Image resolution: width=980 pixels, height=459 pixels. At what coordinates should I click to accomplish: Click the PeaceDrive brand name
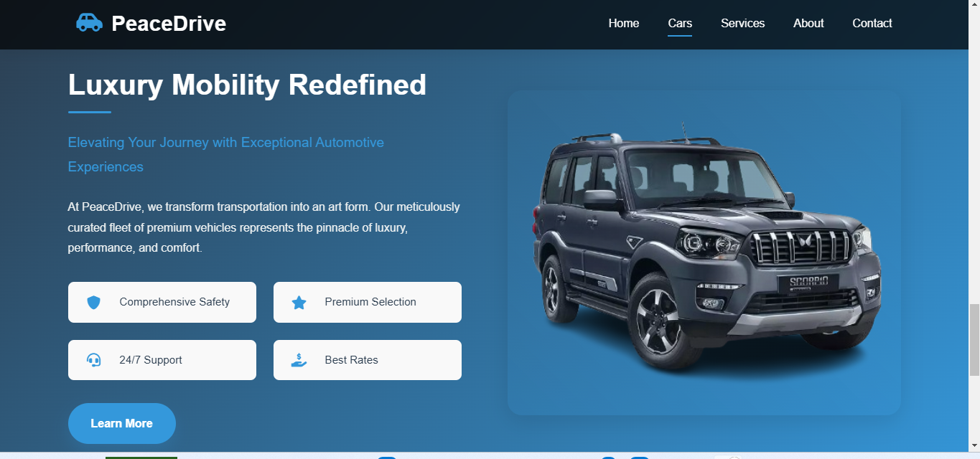pos(169,24)
